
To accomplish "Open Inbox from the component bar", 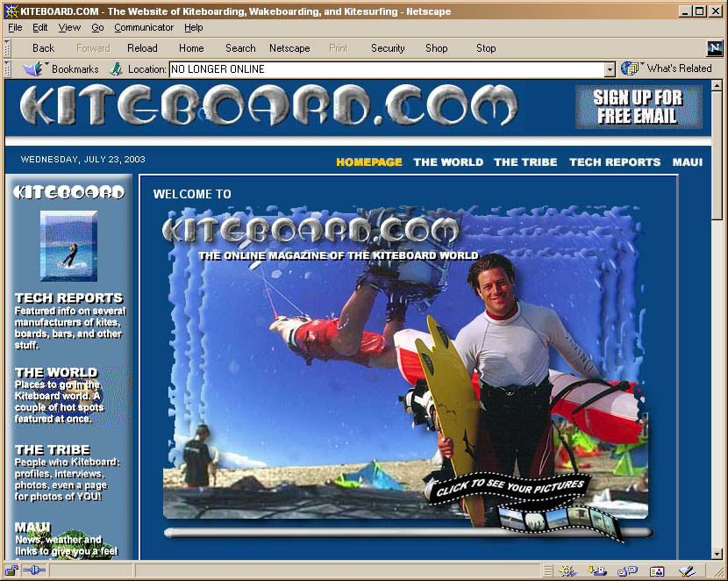I will click(x=596, y=570).
